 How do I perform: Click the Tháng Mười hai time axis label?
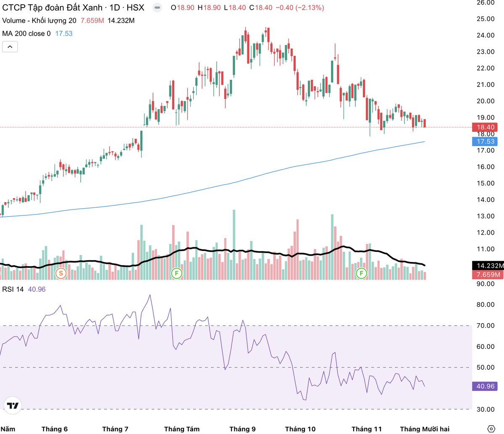tap(425, 429)
